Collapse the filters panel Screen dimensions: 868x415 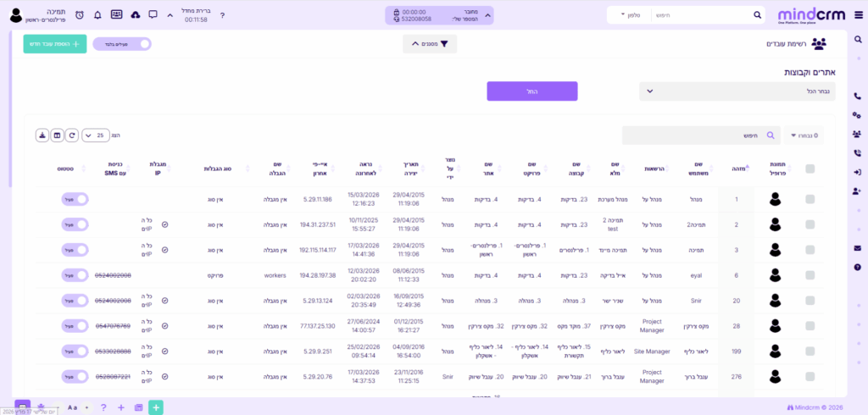430,44
